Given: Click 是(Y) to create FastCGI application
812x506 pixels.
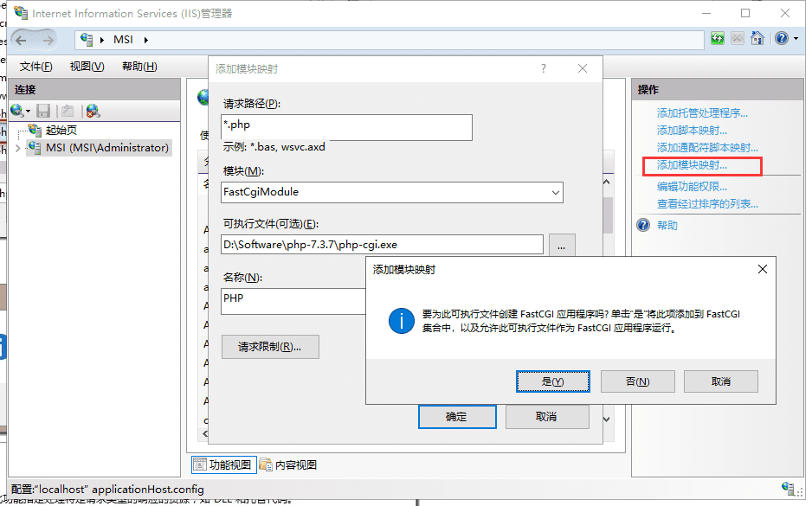Looking at the screenshot, I should pyautogui.click(x=552, y=381).
